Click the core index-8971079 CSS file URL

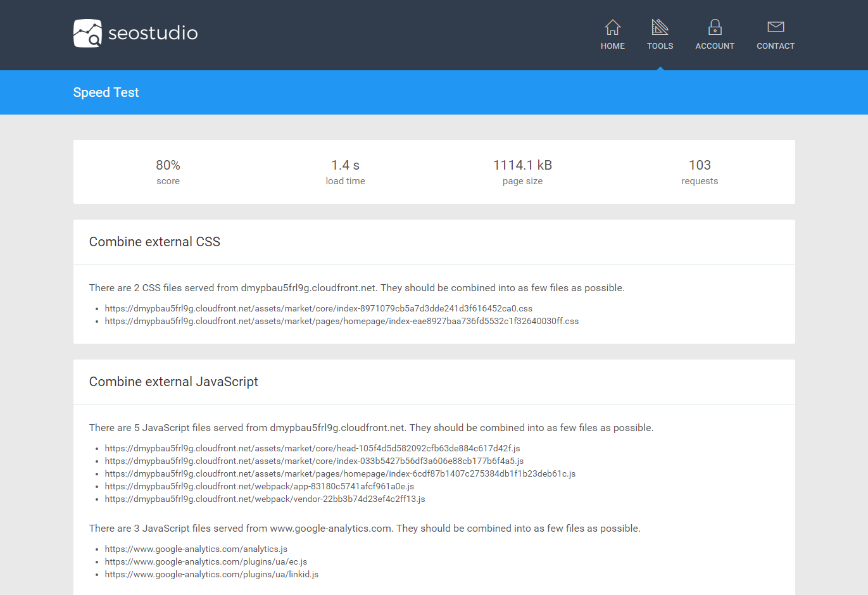pos(318,308)
